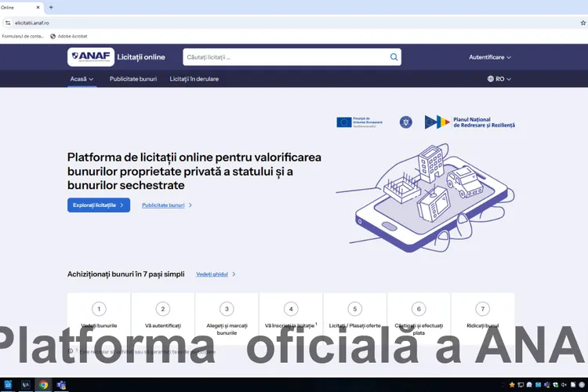Follow the Publicitate bunuri link below headline
This screenshot has width=588, height=392.
click(x=167, y=205)
